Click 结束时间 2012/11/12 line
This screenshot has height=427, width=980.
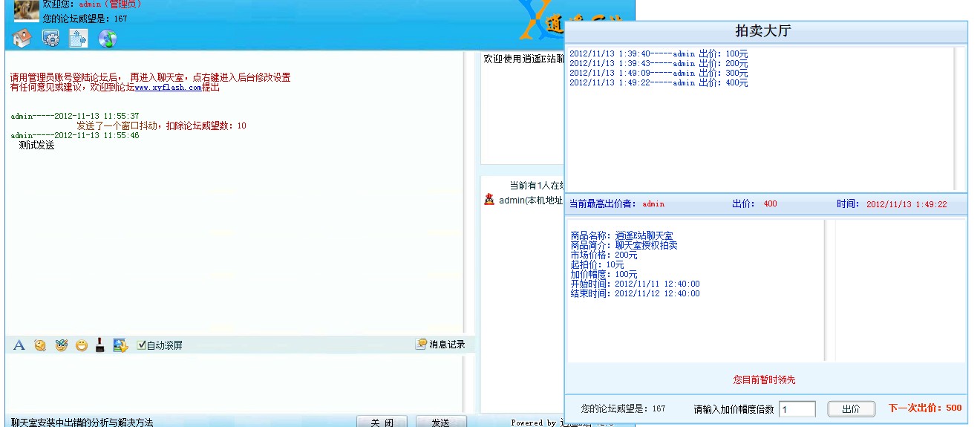point(635,293)
